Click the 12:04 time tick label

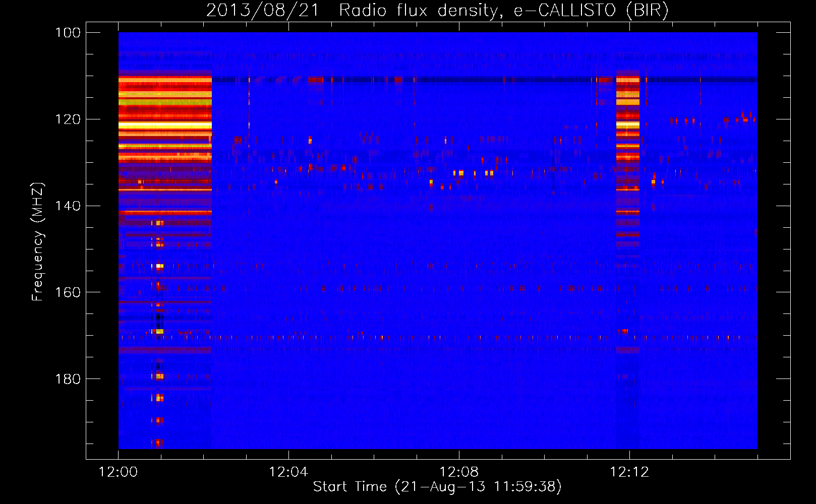[288, 472]
